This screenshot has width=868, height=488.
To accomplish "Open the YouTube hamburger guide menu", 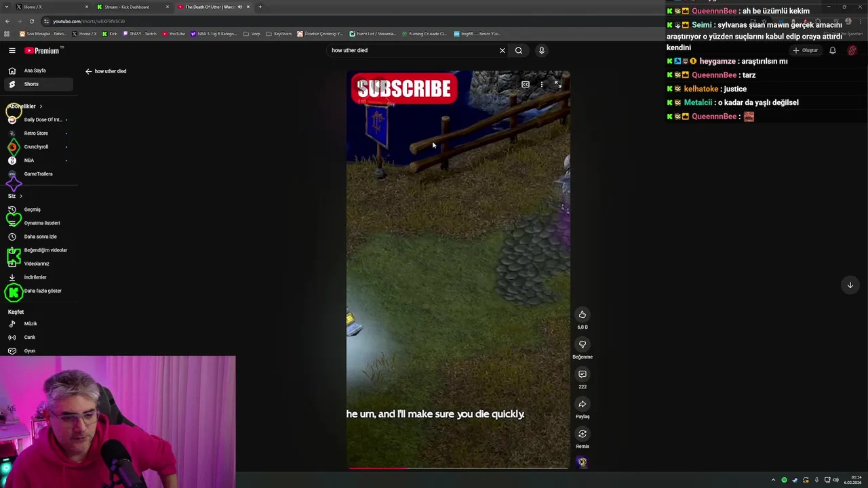I will pyautogui.click(x=12, y=50).
